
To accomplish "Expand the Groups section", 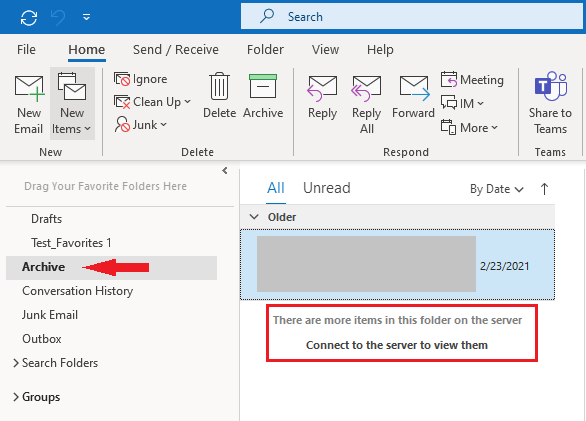I will pos(16,397).
